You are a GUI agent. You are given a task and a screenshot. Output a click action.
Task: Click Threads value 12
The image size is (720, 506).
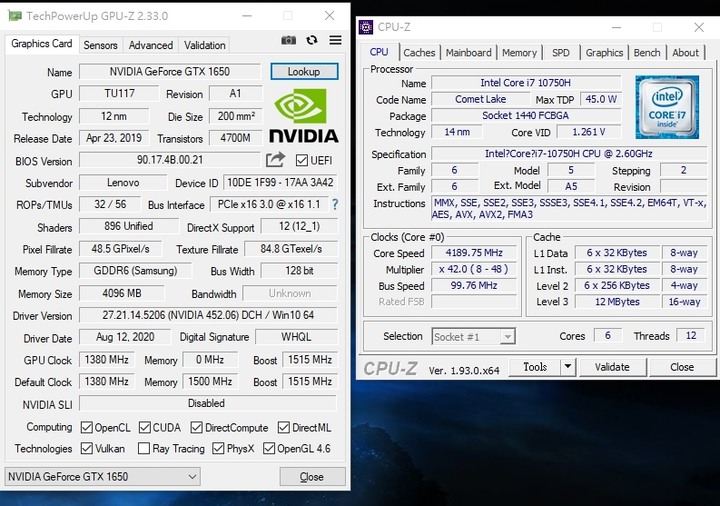coord(691,336)
